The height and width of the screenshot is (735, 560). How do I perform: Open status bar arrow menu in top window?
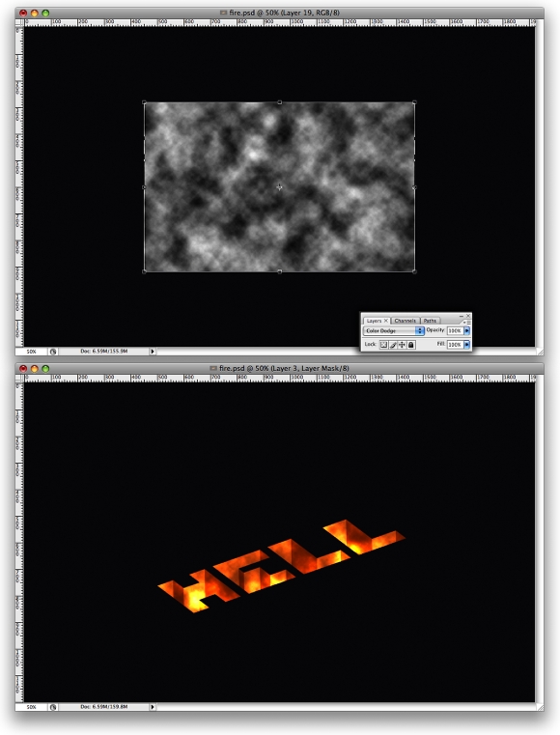click(x=153, y=352)
